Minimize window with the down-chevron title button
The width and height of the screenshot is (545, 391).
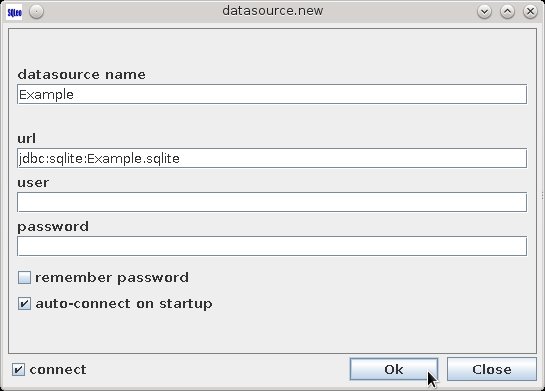pos(484,12)
